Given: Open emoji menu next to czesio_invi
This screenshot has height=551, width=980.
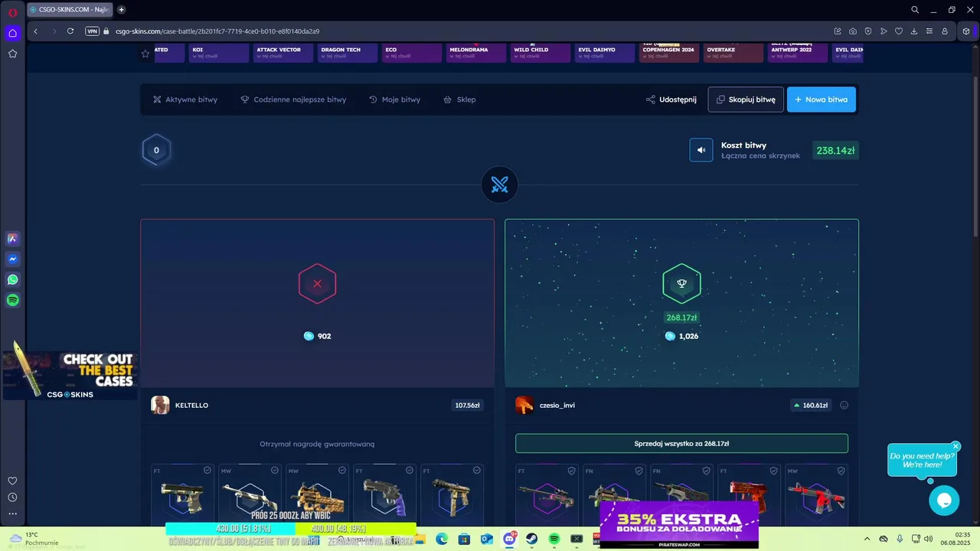Looking at the screenshot, I should 844,406.
